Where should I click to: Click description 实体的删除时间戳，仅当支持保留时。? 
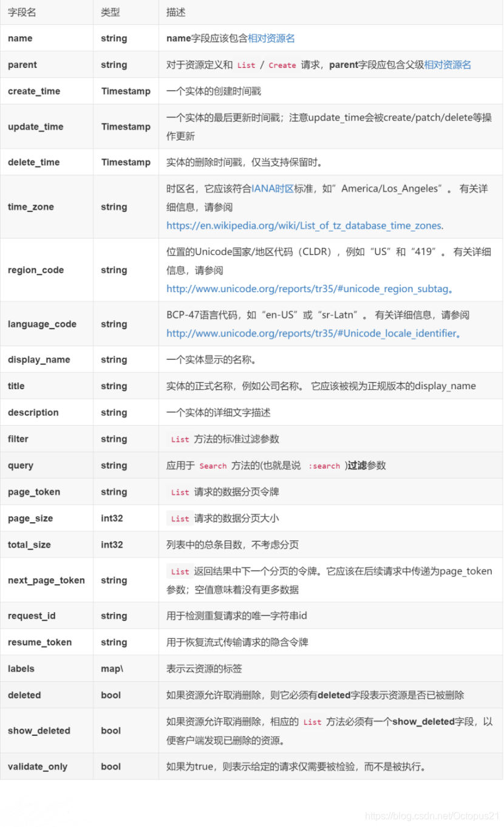[x=244, y=162]
